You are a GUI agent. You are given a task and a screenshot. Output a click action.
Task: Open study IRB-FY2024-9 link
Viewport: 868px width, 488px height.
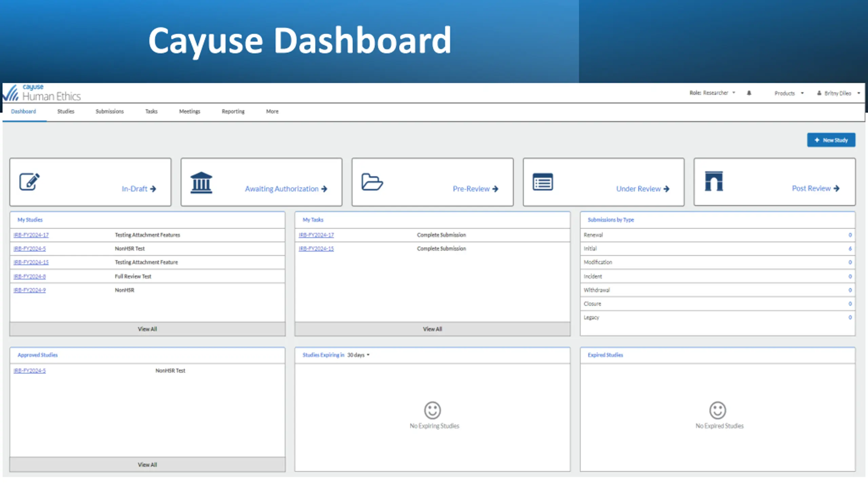pos(29,290)
